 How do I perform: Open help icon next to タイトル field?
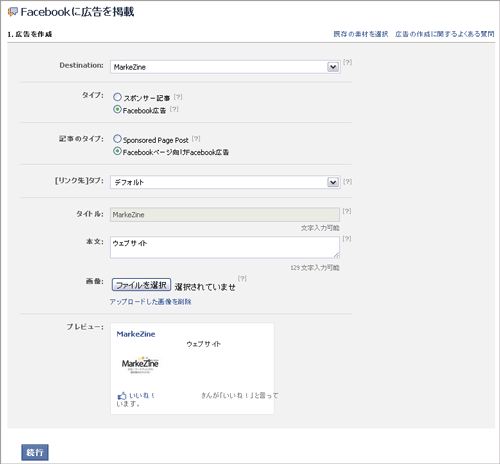[347, 211]
